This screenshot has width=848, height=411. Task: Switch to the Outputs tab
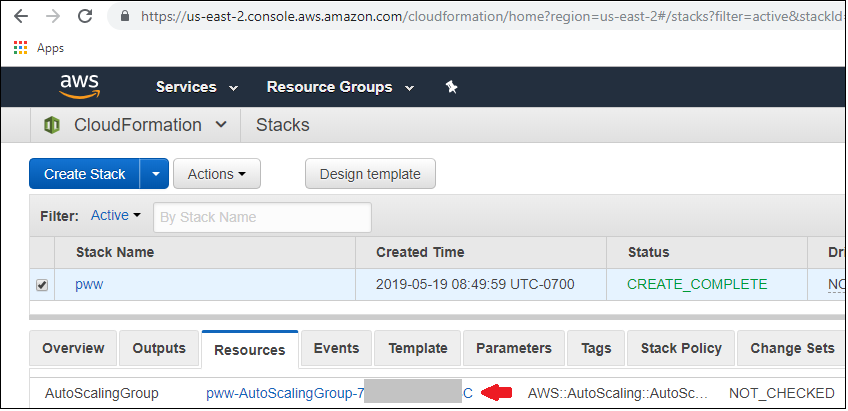pyautogui.click(x=159, y=348)
